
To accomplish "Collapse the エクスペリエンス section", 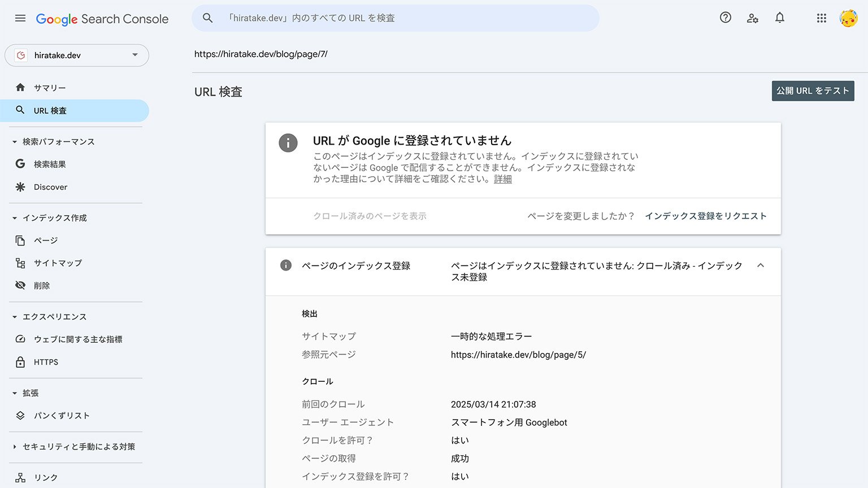I will point(15,317).
